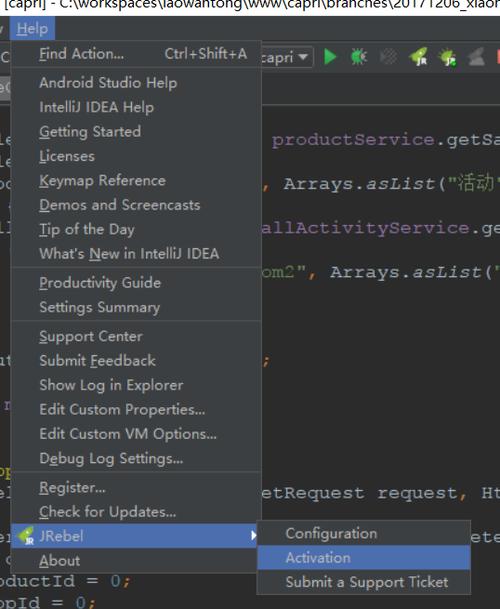The height and width of the screenshot is (609, 500).
Task: Open Keymap Reference
Action: tap(136, 181)
